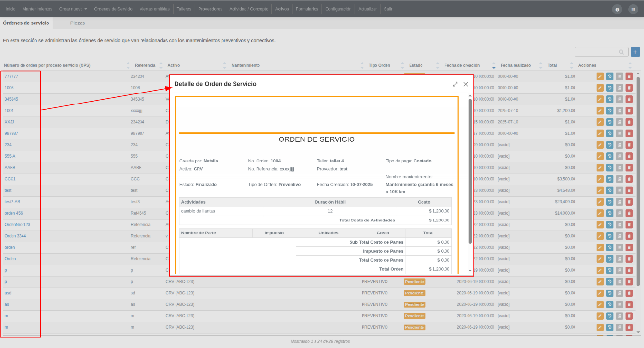Image resolution: width=644 pixels, height=348 pixels.
Task: Click the blue plus button to add order
Action: point(635,52)
